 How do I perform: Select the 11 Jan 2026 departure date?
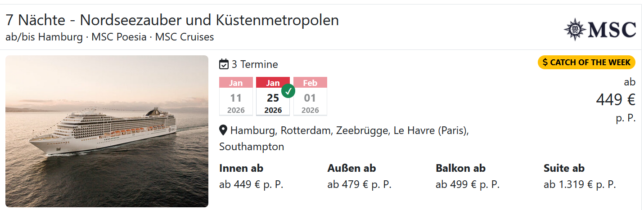pos(235,96)
